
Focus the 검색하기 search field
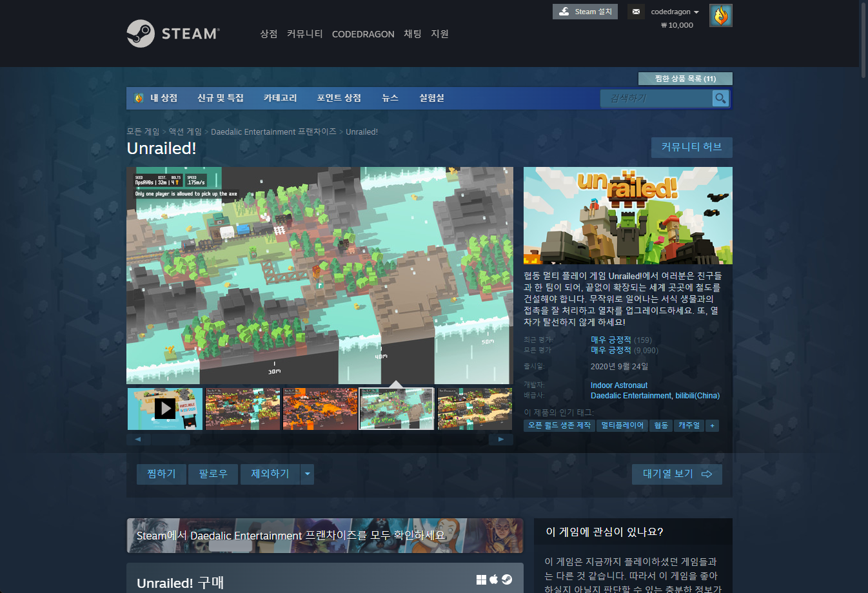click(656, 98)
